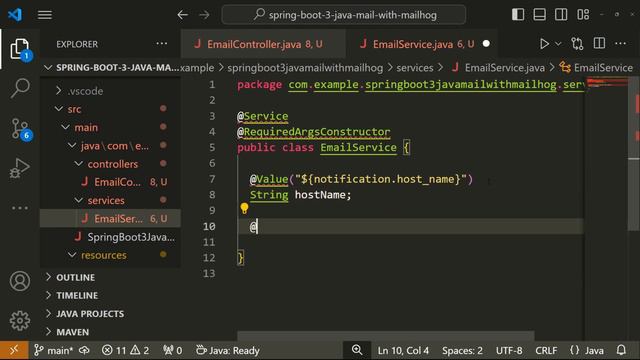Open the Explorer view in activity bar
640x360 pixels.
pyautogui.click(x=20, y=49)
